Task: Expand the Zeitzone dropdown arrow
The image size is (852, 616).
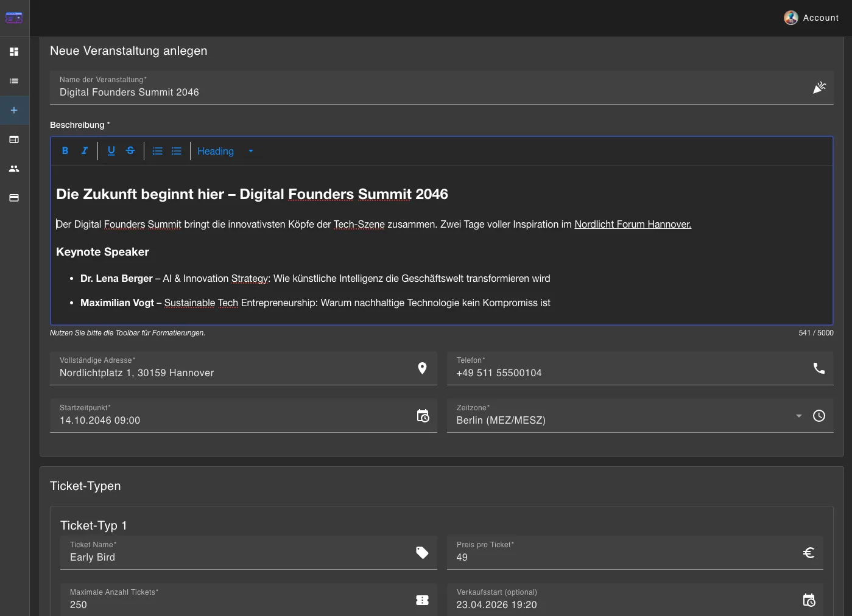Action: tap(798, 416)
